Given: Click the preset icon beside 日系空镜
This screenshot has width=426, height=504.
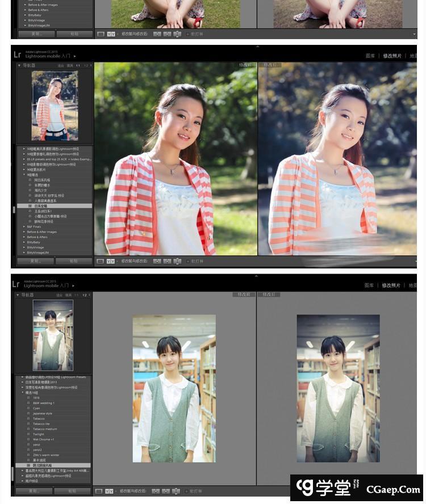Looking at the screenshot, I should click(x=30, y=205).
